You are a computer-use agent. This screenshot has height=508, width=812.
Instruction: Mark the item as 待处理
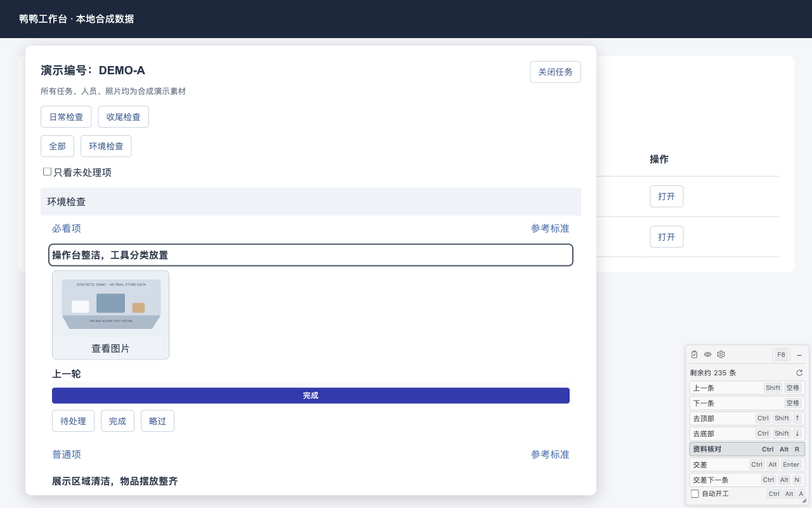73,421
